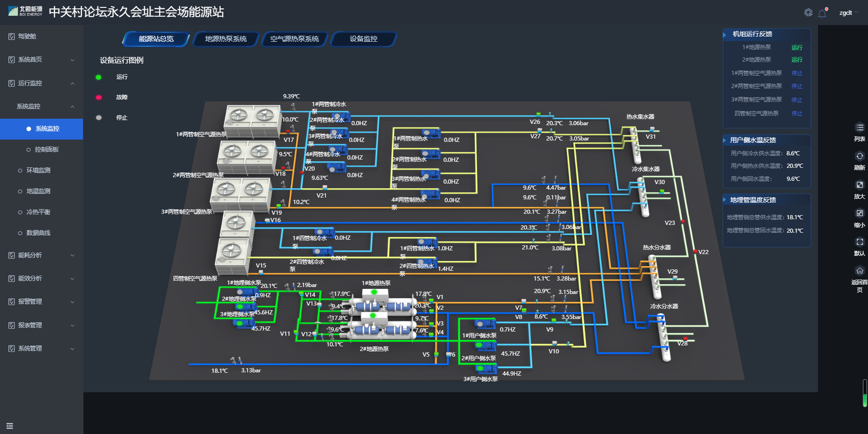Collapse the 运行监控 menu
This screenshot has height=434, width=868.
(41, 83)
